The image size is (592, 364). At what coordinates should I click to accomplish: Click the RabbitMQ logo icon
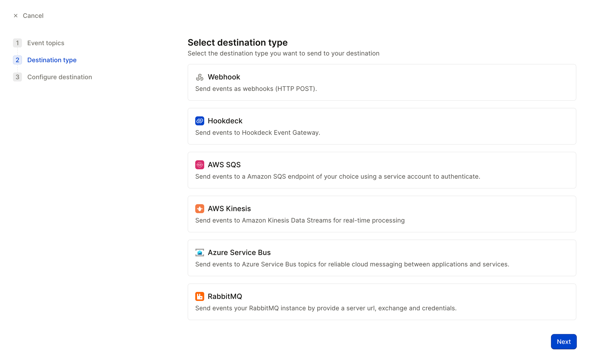[x=200, y=296]
